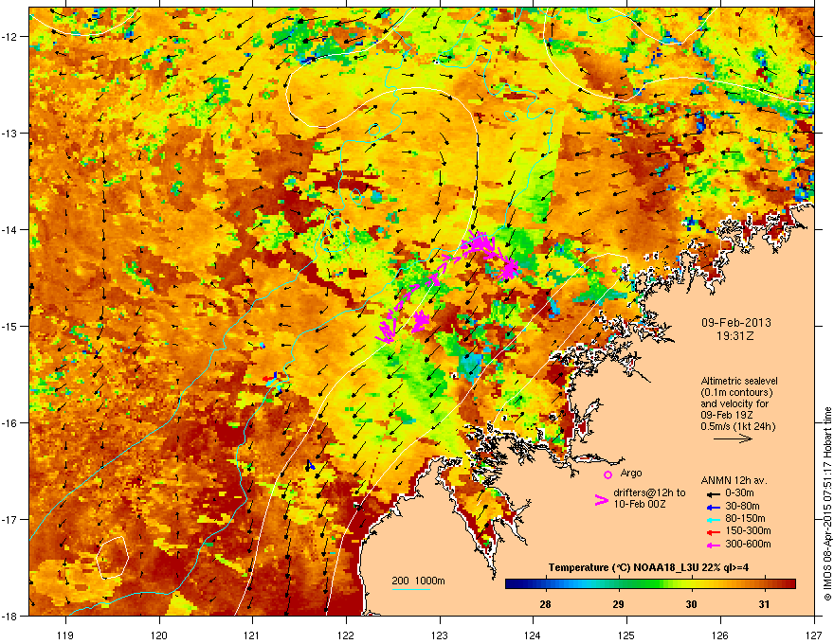The height and width of the screenshot is (644, 834).
Task: Click the '-16' latitude axis label
Action: pos(9,423)
